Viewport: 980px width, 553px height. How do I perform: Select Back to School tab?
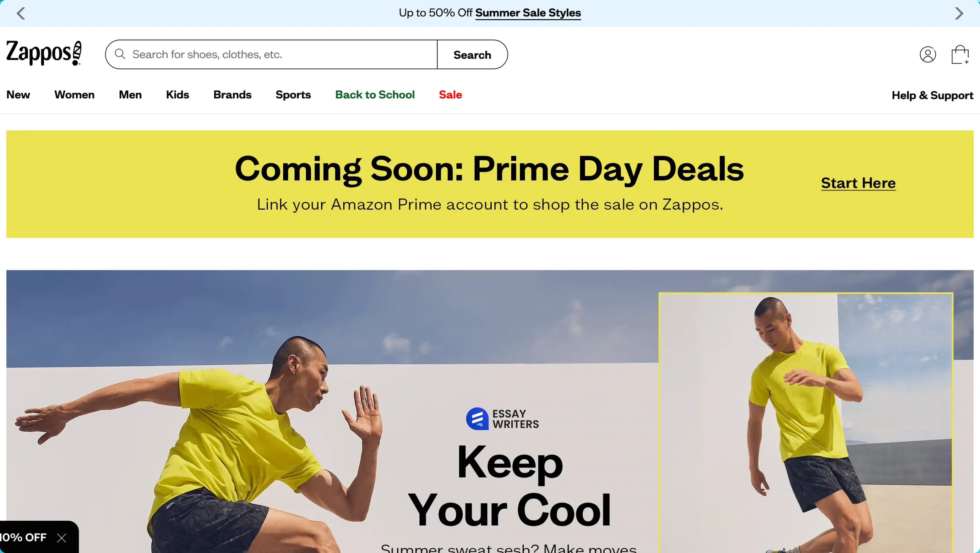(x=375, y=95)
